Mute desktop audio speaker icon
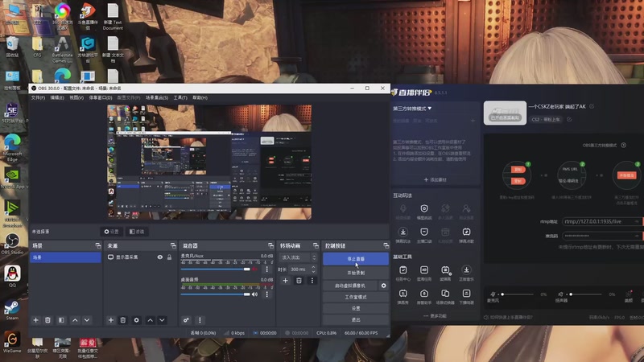The width and height of the screenshot is (644, 362). point(254,294)
